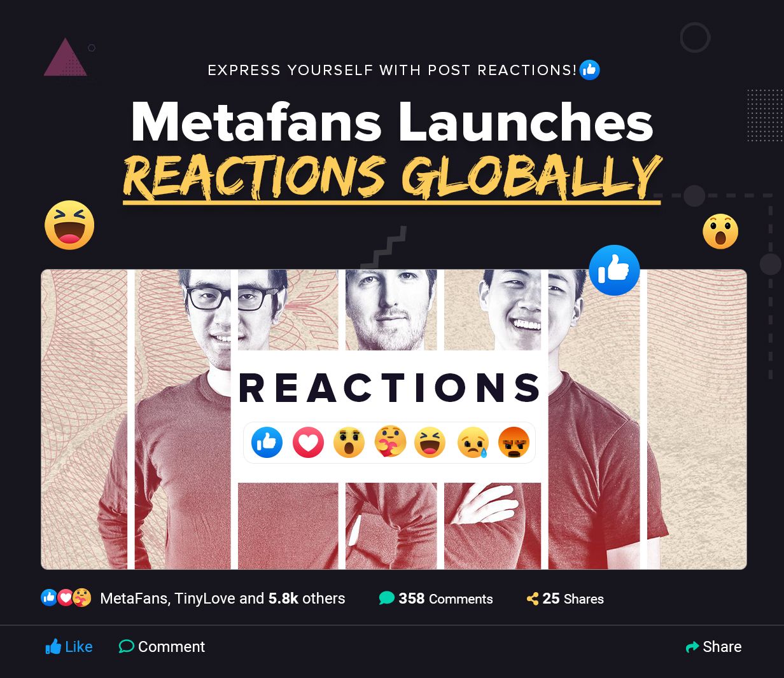
Task: Choose the Sad crying face reaction
Action: click(473, 442)
